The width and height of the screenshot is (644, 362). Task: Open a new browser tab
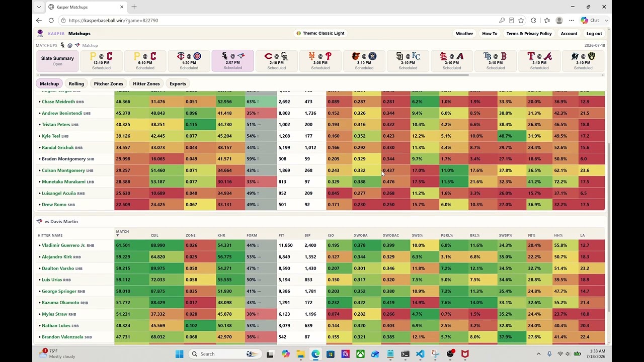134,7
